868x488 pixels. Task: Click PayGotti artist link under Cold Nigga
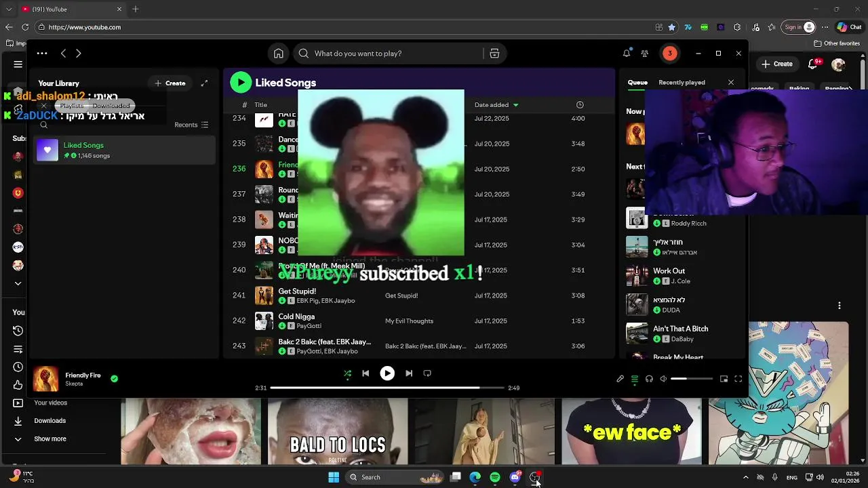tap(309, 326)
